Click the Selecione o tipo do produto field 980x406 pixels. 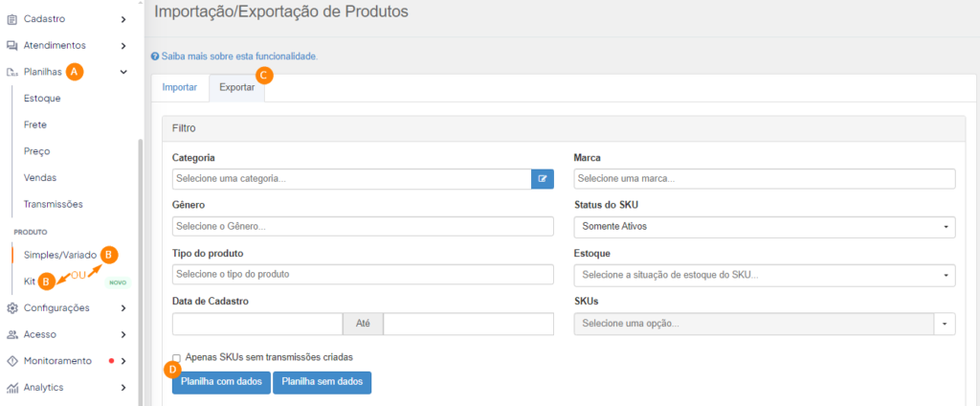[363, 275]
